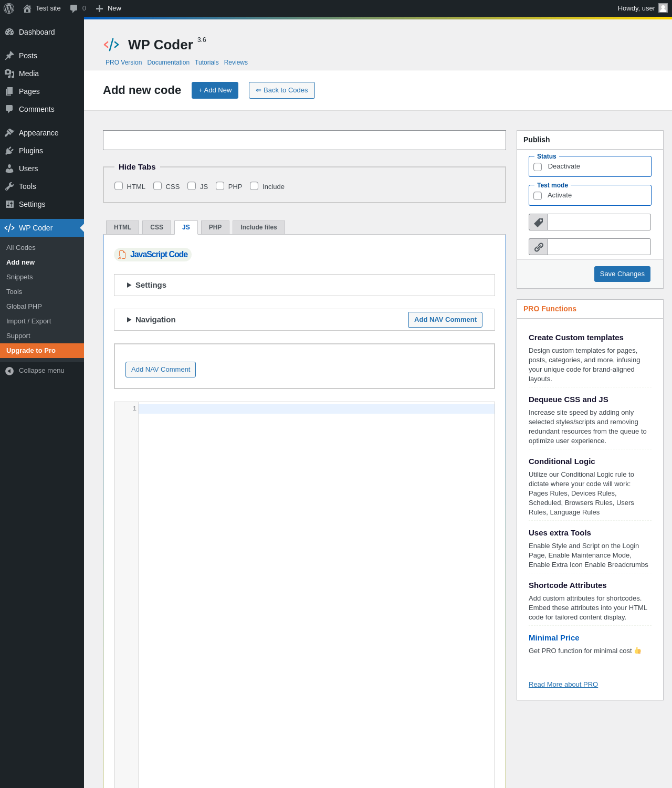
Task: Click Save Changes button
Action: (x=622, y=274)
